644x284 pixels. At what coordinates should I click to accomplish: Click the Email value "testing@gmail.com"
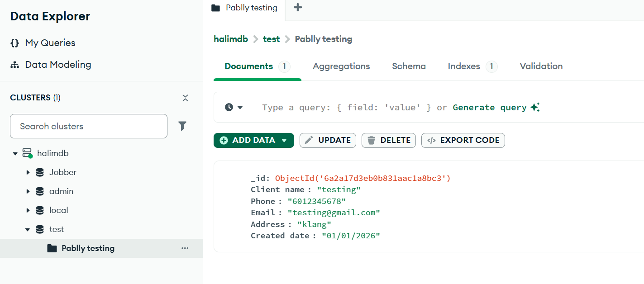tap(334, 213)
